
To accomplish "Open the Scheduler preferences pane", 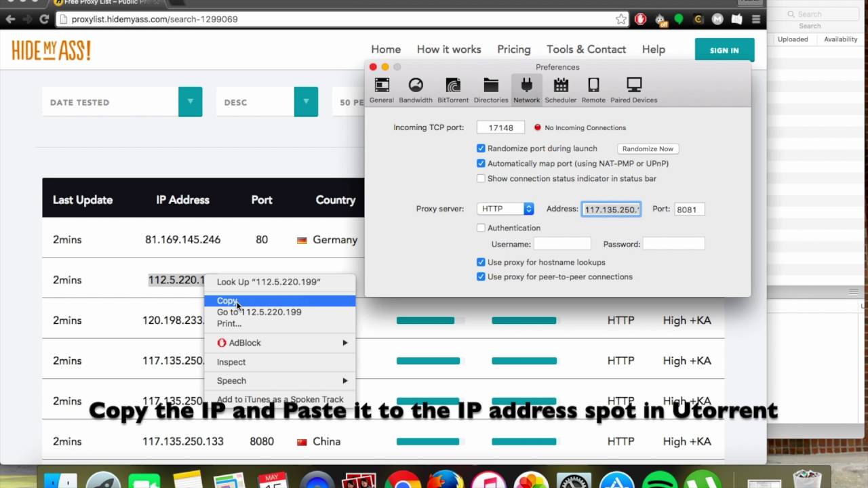I will tap(561, 90).
